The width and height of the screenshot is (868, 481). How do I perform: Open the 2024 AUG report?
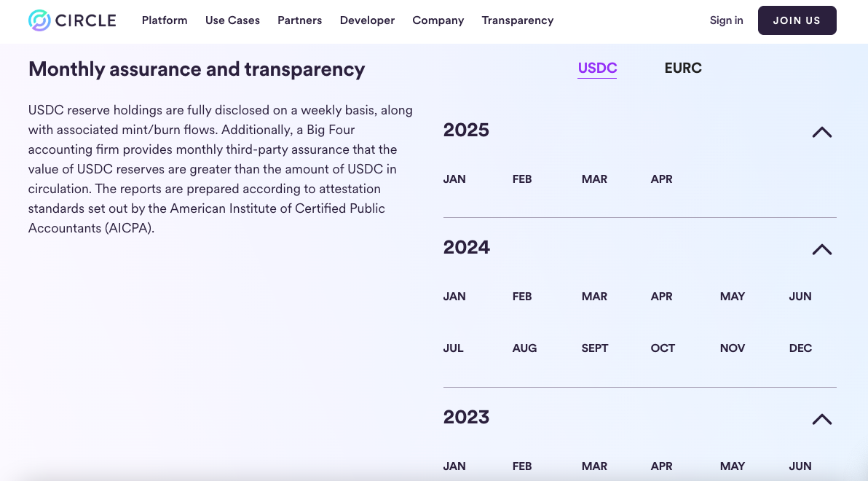coord(524,348)
